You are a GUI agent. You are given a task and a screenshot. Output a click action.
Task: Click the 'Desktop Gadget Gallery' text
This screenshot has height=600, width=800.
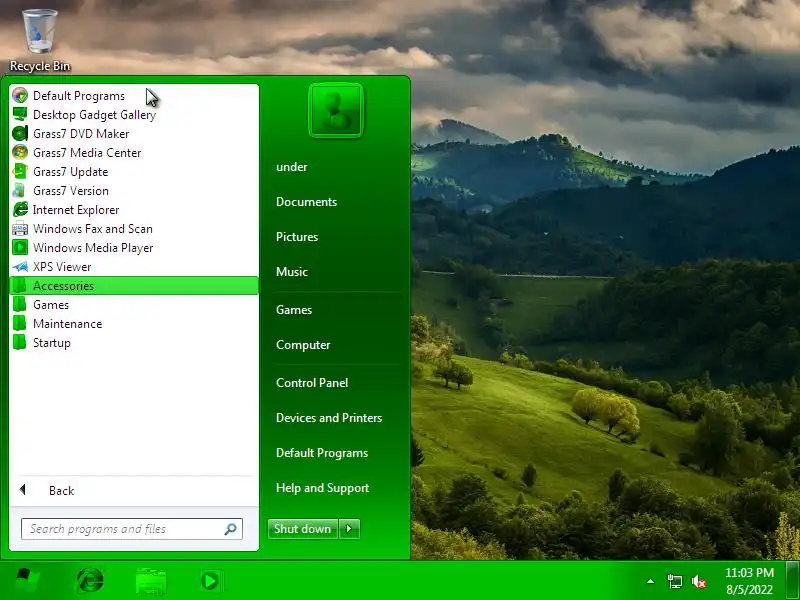click(x=94, y=114)
